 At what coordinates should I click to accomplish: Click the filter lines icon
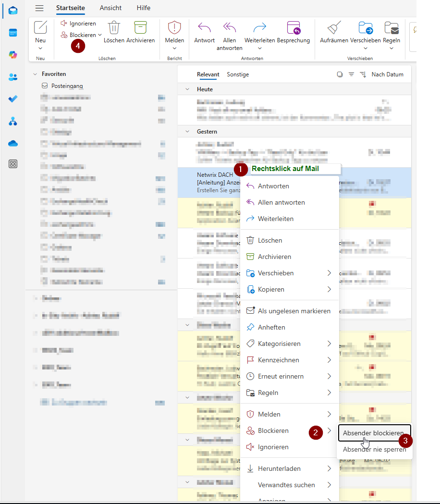click(x=351, y=74)
